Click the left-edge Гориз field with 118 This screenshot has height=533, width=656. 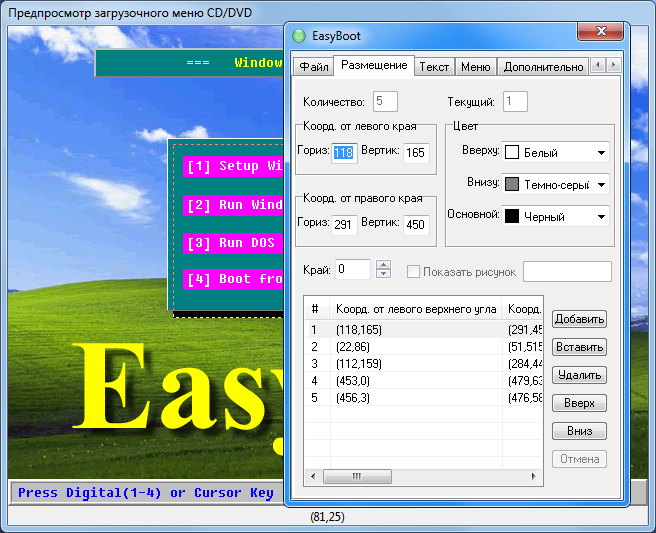tap(344, 153)
